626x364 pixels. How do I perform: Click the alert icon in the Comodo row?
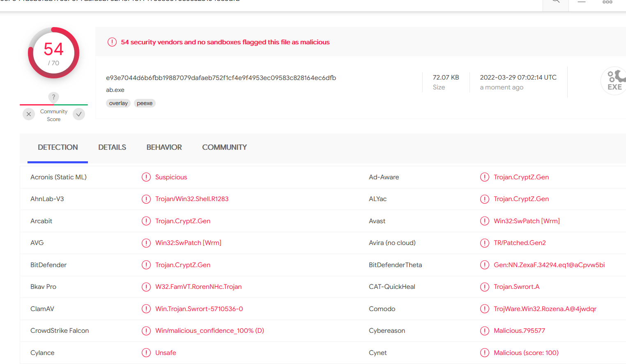pos(485,309)
